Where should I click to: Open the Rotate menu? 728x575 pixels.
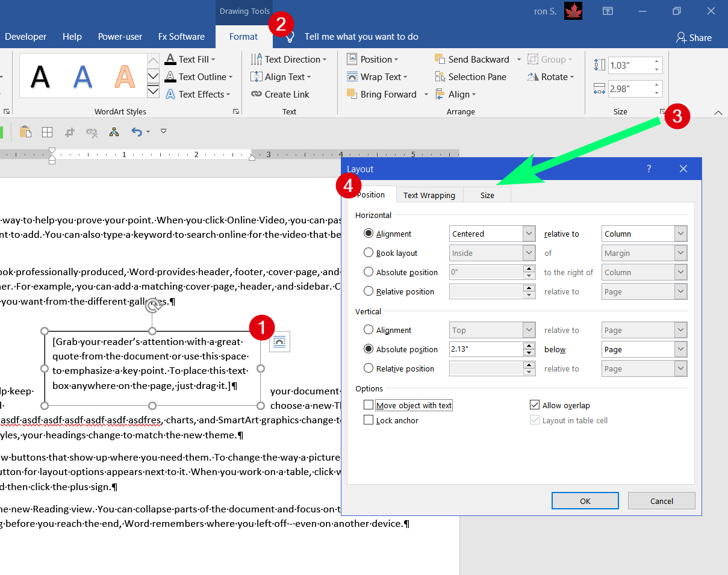tap(550, 76)
